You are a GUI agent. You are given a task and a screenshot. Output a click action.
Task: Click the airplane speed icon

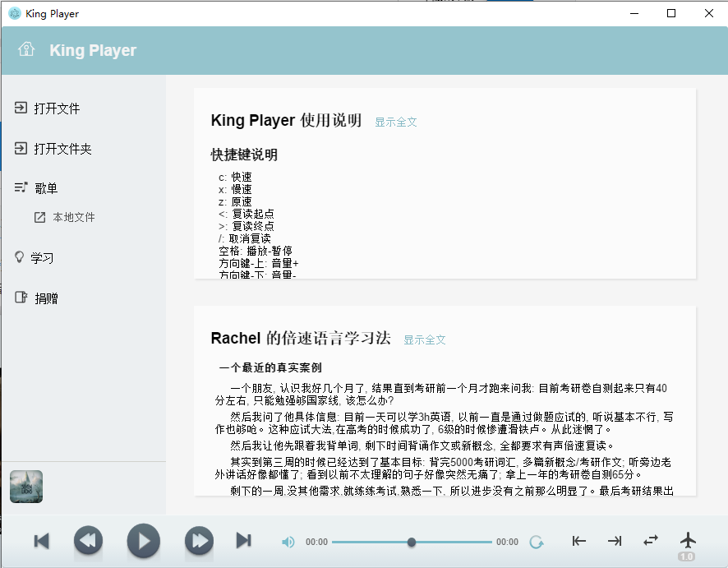[x=688, y=540]
